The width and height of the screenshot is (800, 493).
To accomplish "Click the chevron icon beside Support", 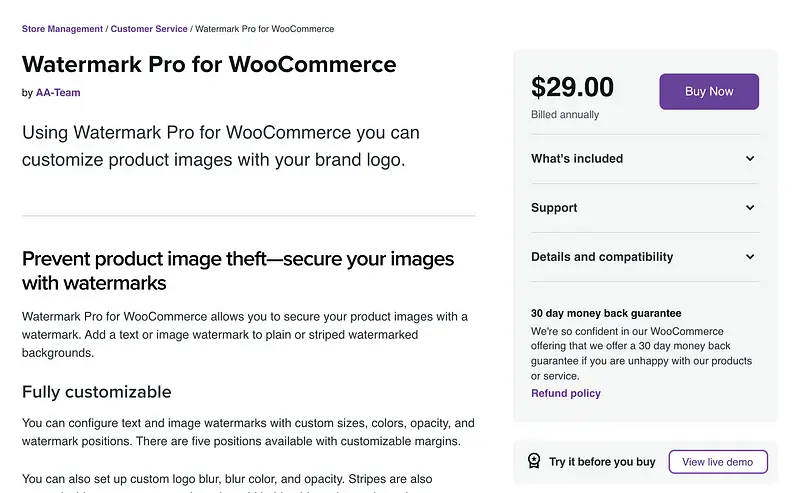I will click(x=750, y=208).
